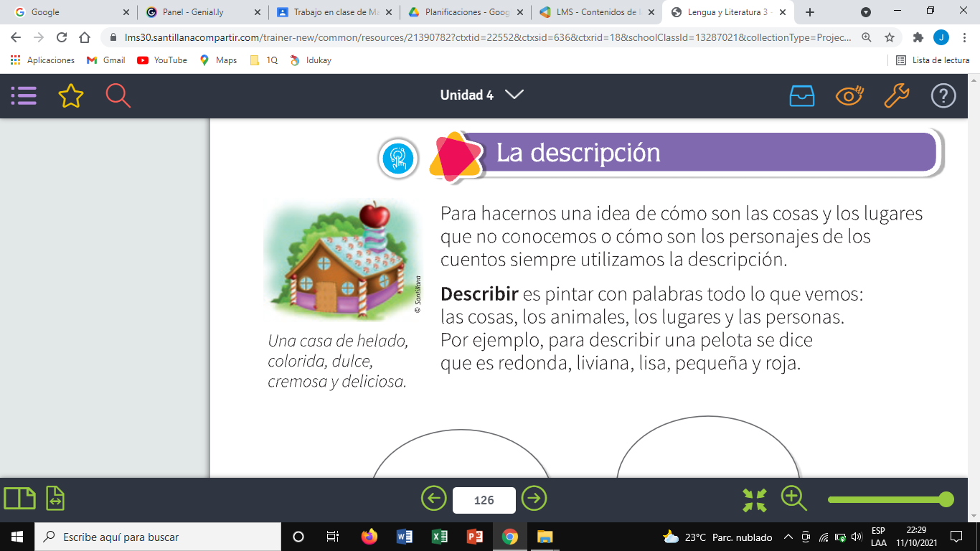Activate the eye viewing mode tool

pos(849,95)
